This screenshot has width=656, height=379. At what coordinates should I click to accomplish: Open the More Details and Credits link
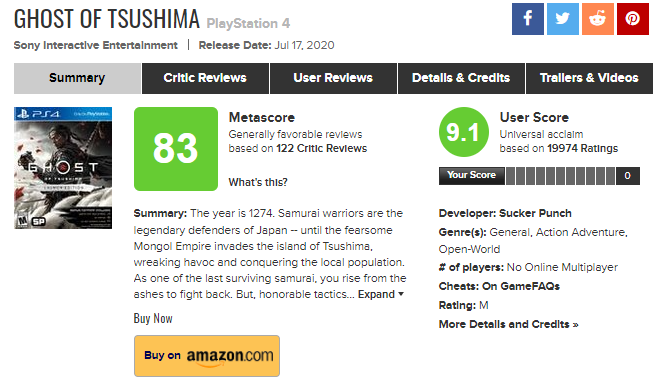pos(508,325)
